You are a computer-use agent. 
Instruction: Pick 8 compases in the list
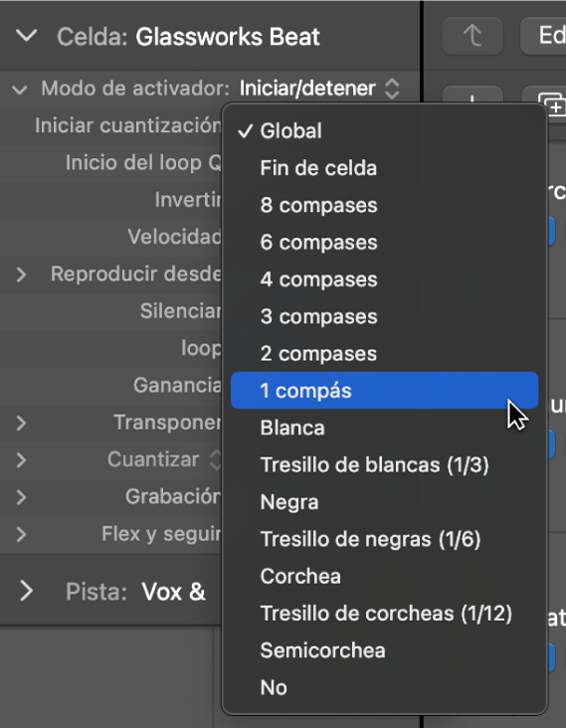click(x=384, y=205)
